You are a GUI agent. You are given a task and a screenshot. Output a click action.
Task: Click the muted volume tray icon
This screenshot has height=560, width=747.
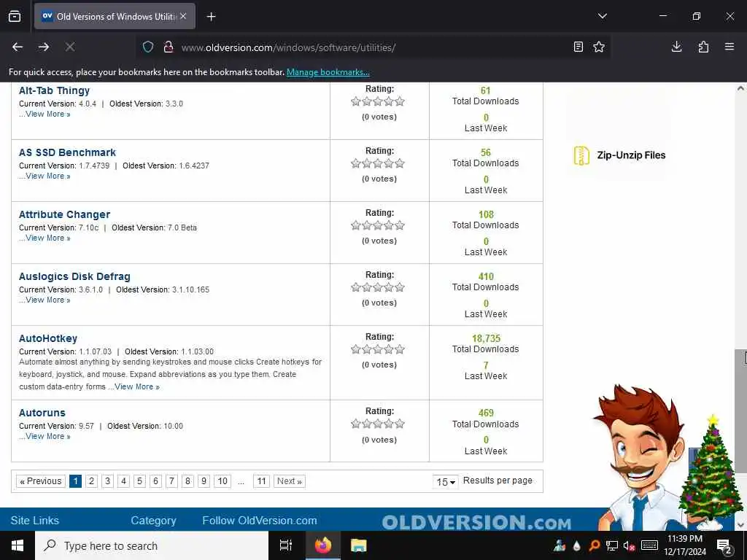(x=629, y=546)
